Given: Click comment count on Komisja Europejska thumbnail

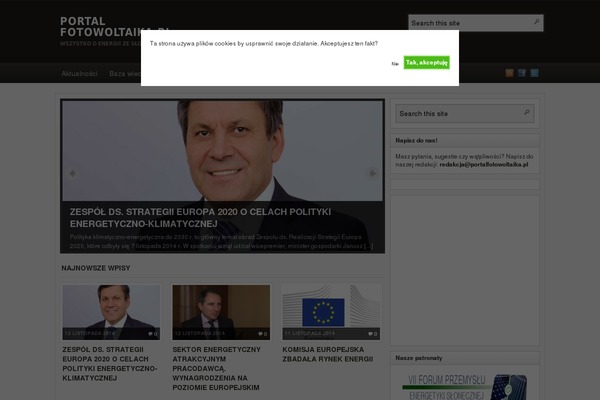Looking at the screenshot, I should click(x=373, y=334).
